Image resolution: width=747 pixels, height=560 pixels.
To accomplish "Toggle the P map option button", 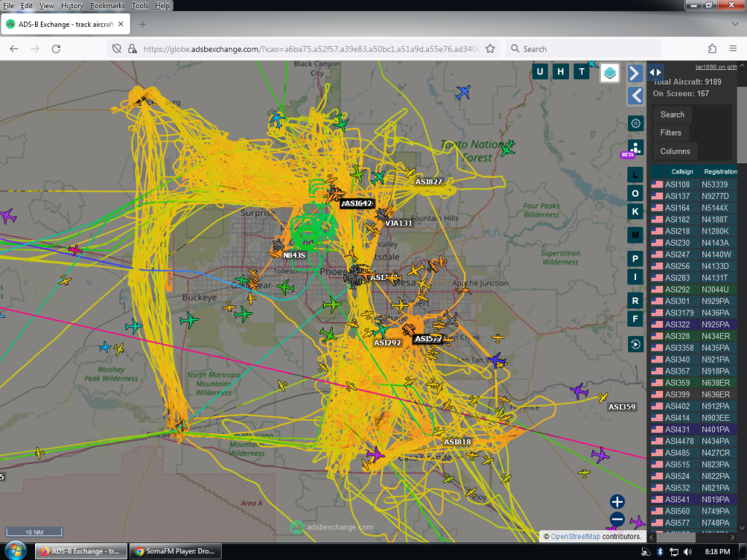I will click(635, 259).
